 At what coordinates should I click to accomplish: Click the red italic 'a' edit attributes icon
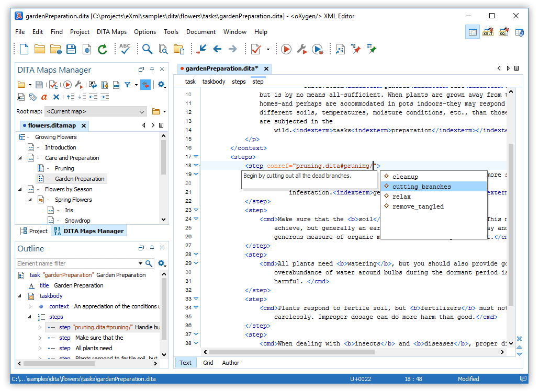[x=44, y=97]
